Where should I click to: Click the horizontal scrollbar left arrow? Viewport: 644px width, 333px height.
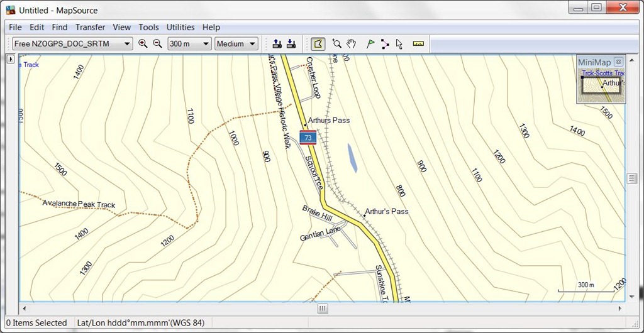click(x=24, y=308)
